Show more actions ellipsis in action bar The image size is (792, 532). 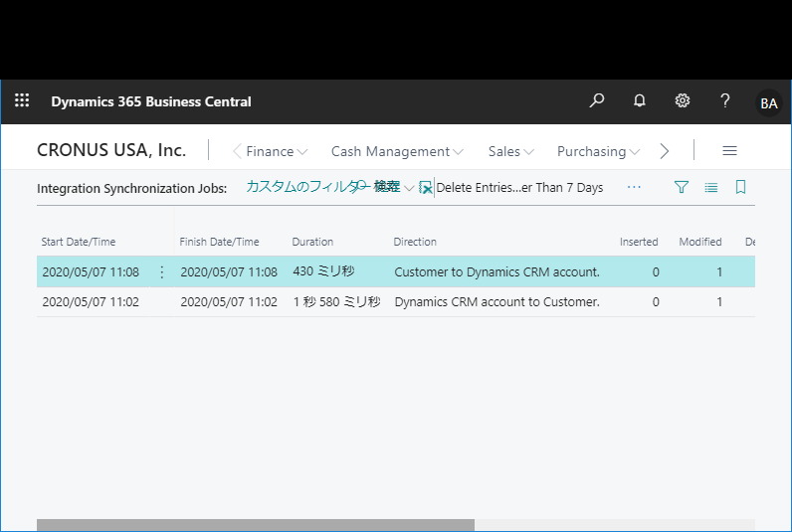634,187
